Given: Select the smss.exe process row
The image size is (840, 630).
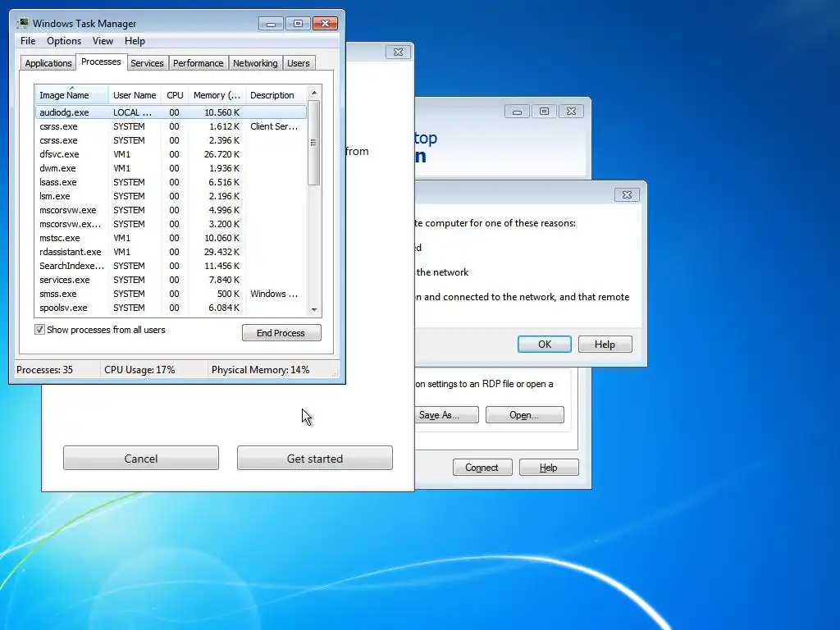Looking at the screenshot, I should click(171, 294).
